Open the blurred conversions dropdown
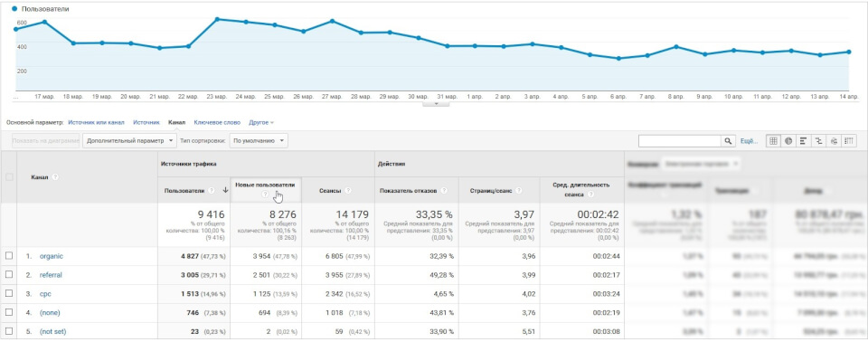868x342 pixels. 701,164
